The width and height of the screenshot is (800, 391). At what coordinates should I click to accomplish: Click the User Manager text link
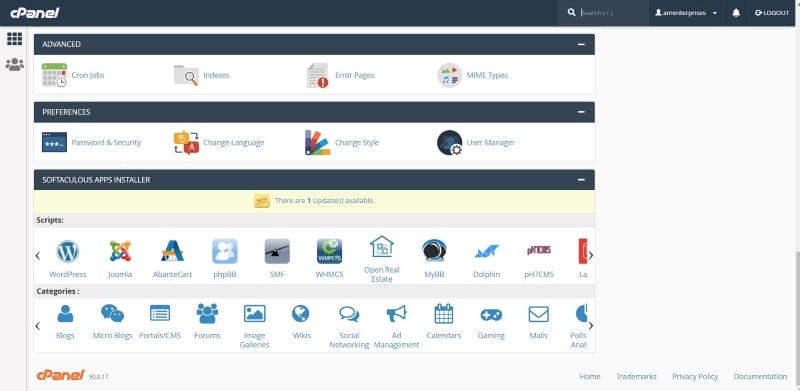[x=491, y=142]
